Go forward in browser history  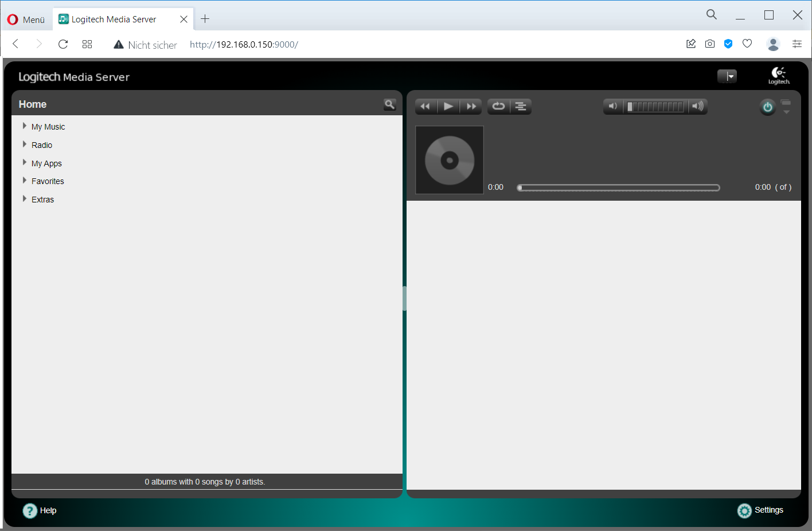coord(39,44)
